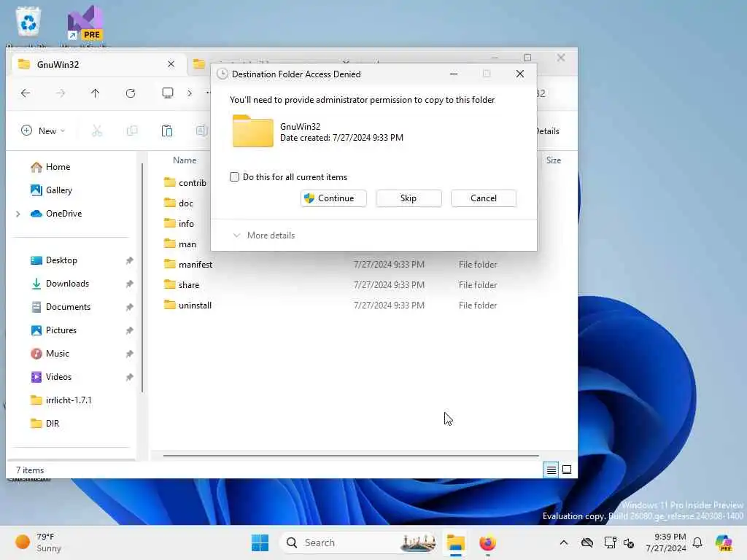Click the pin icon beside Videos
This screenshot has width=747, height=560.
pos(129,377)
